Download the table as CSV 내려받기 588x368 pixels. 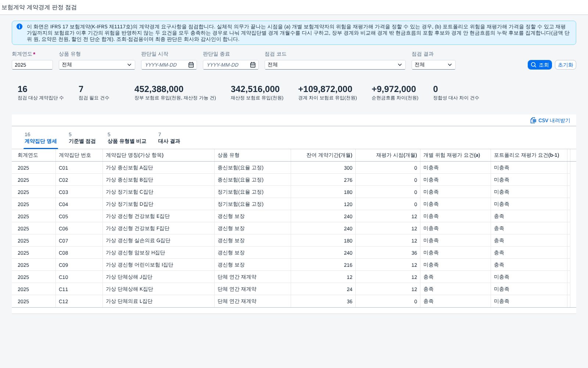click(x=550, y=120)
